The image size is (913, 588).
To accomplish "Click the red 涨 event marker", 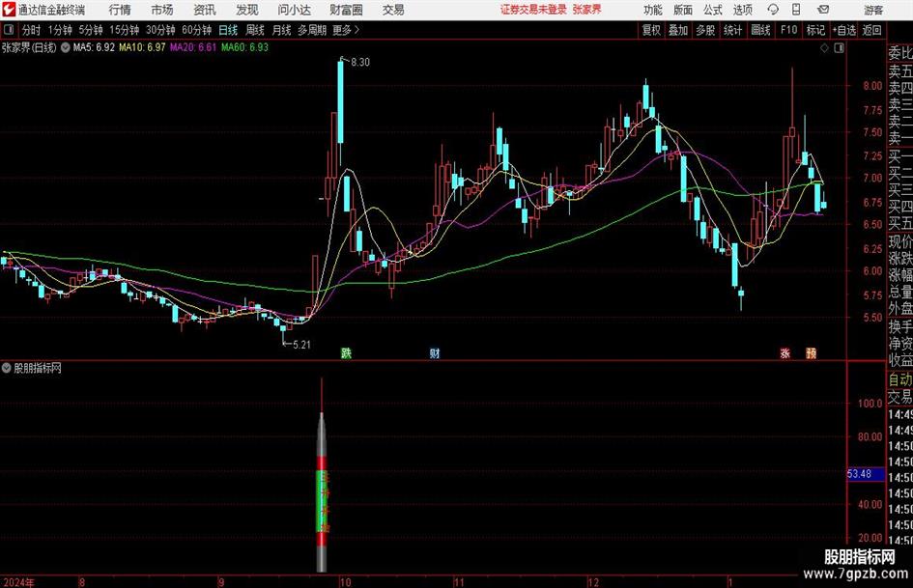I will coord(785,352).
